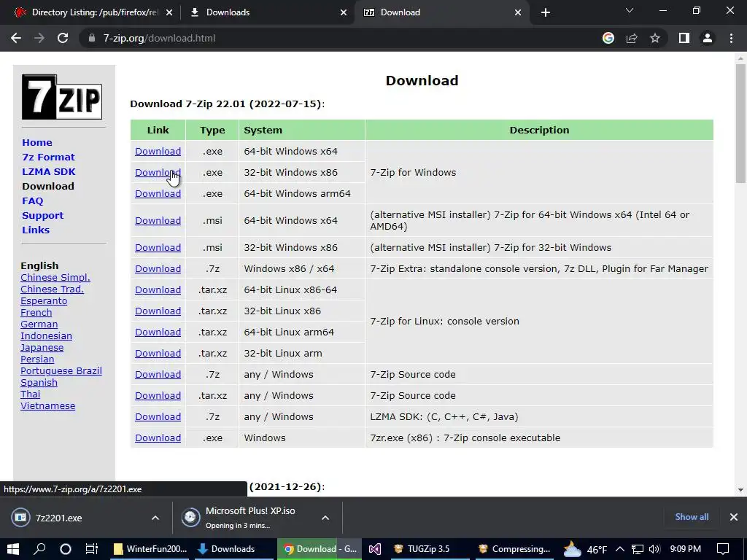Open the Windows Start menu
747x560 pixels.
pyautogui.click(x=13, y=549)
